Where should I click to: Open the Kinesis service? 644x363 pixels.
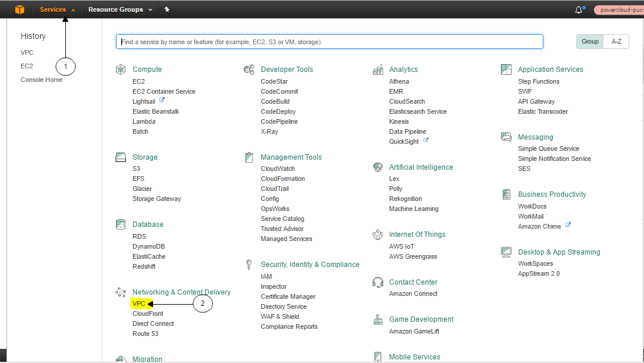point(399,121)
